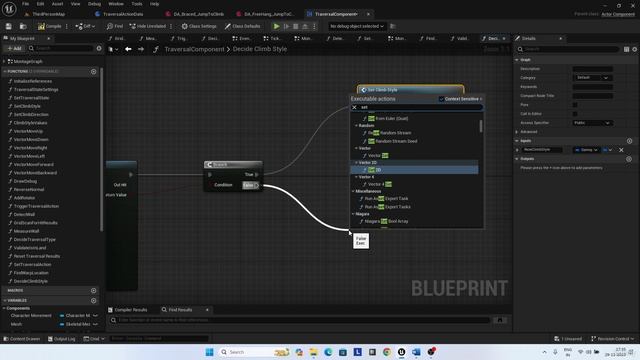This screenshot has width=640, height=360.
Task: Click the Skip frame advance button
Action: pos(287,26)
